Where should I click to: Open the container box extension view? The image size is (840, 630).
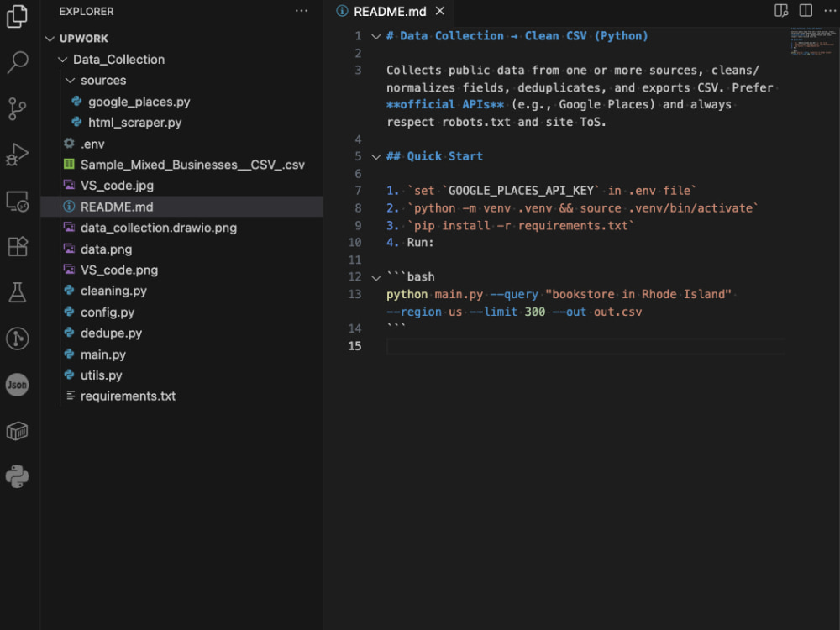pos(17,431)
